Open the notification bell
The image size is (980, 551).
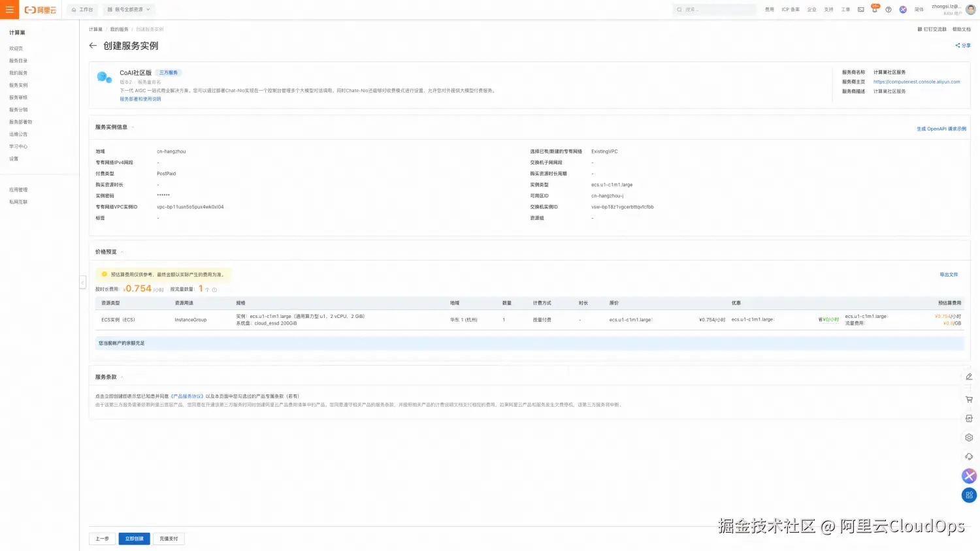click(875, 10)
